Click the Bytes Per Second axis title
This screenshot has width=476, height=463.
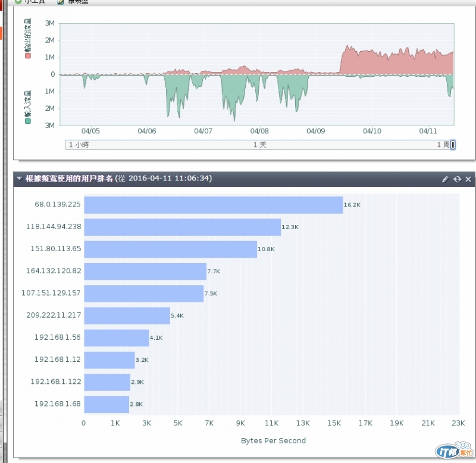click(x=273, y=440)
